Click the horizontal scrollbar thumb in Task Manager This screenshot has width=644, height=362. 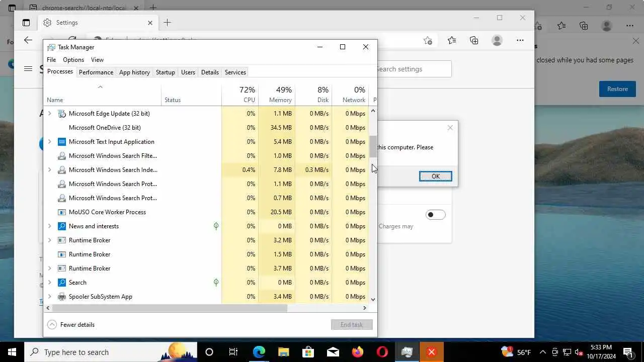170,308
